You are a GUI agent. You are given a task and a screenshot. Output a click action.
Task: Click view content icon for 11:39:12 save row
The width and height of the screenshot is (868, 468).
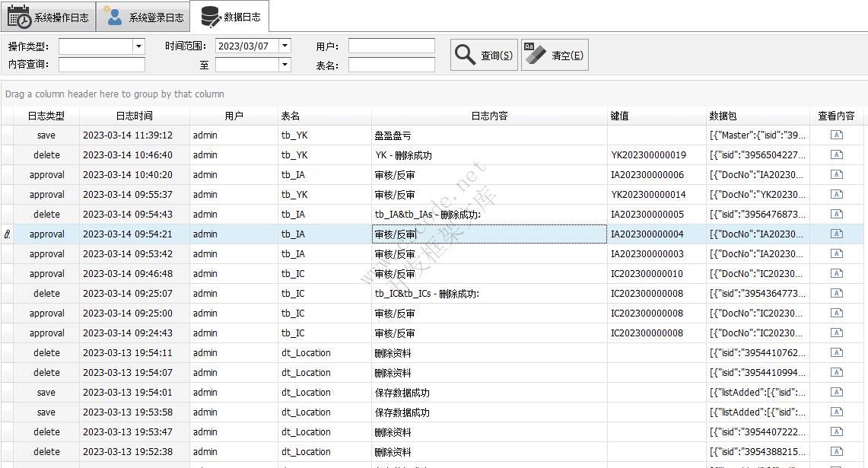click(x=836, y=135)
